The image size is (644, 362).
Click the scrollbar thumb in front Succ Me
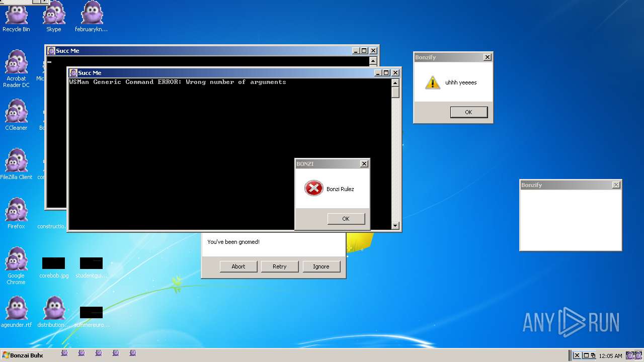(x=395, y=93)
